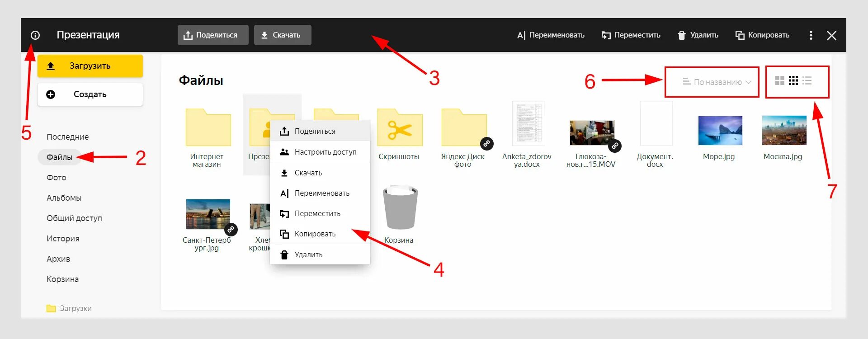Open Общий доступ in sidebar
Image resolution: width=868 pixels, height=339 pixels.
74,218
